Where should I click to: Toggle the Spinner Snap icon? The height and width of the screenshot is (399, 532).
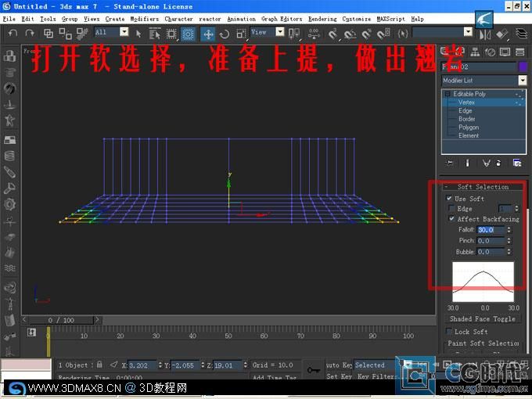coord(383,34)
